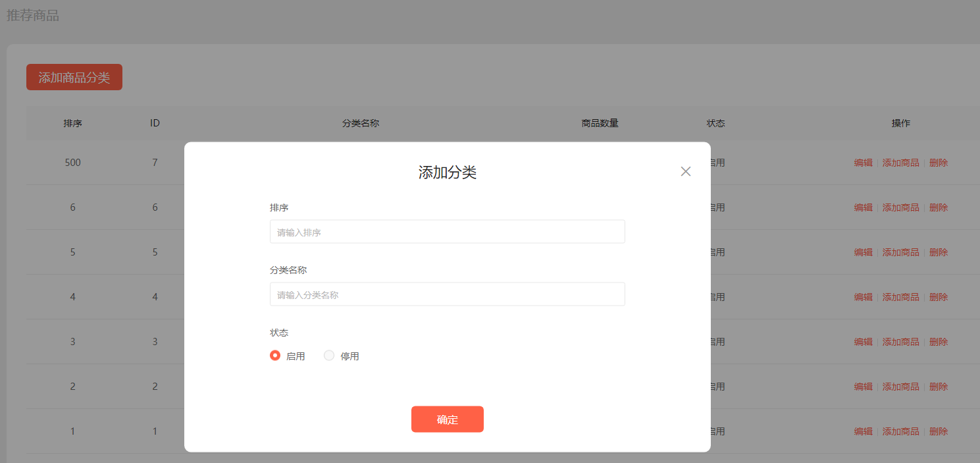
Task: Click 编辑 in row with ID 1
Action: (864, 431)
